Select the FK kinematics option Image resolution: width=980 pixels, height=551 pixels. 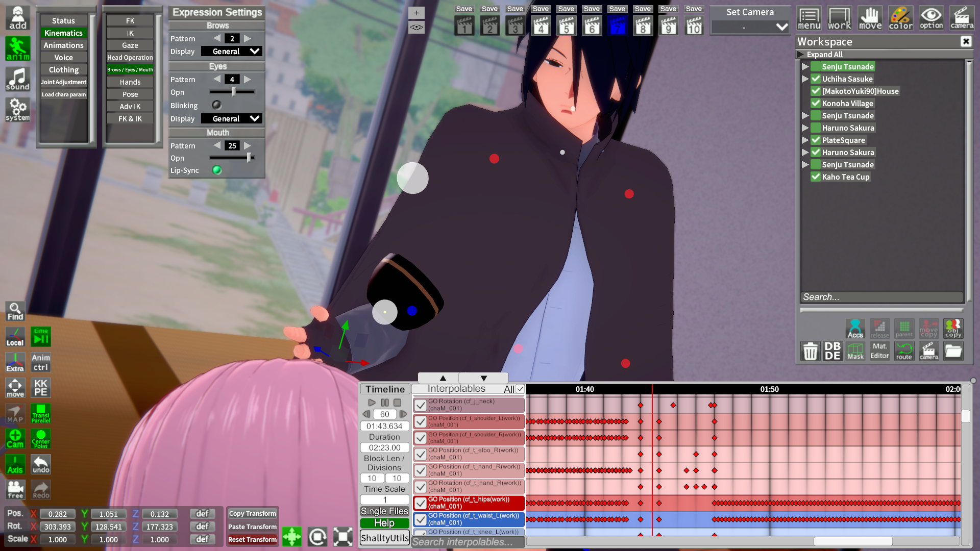pyautogui.click(x=130, y=20)
